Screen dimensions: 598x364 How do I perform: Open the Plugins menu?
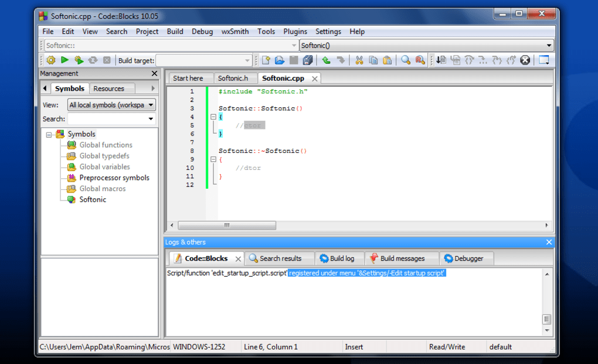pyautogui.click(x=295, y=32)
